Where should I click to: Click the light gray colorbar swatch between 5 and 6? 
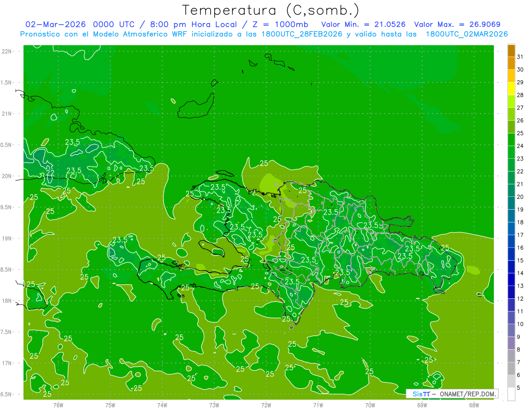[x=511, y=381]
